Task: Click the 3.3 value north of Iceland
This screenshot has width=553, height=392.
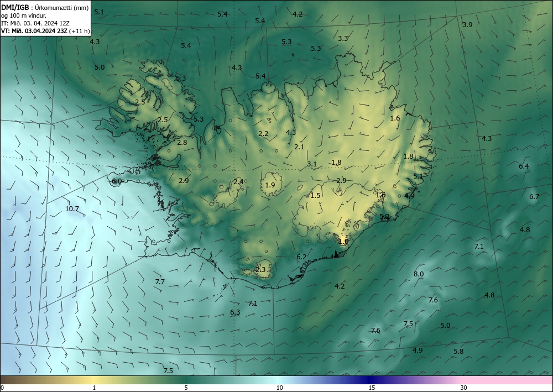Action: pyautogui.click(x=343, y=38)
